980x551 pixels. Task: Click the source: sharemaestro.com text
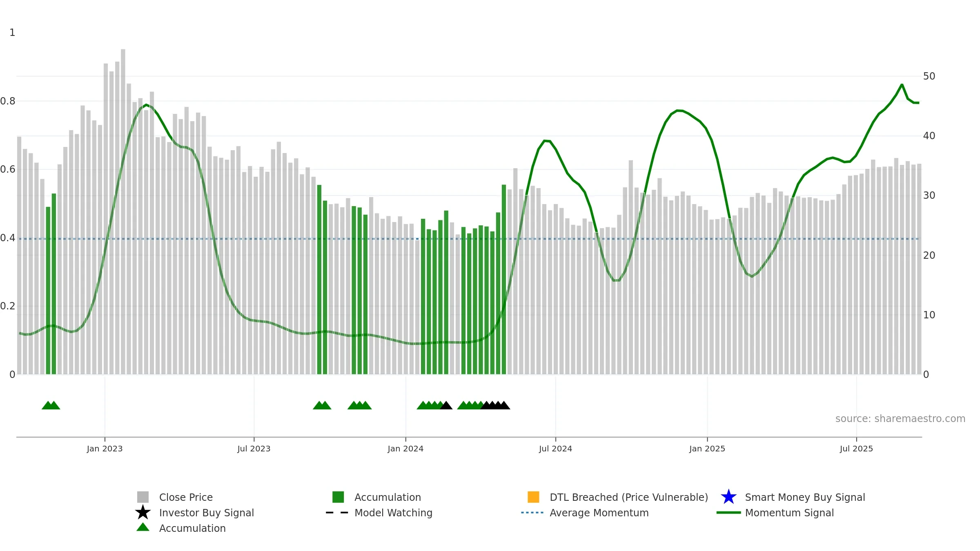point(900,419)
